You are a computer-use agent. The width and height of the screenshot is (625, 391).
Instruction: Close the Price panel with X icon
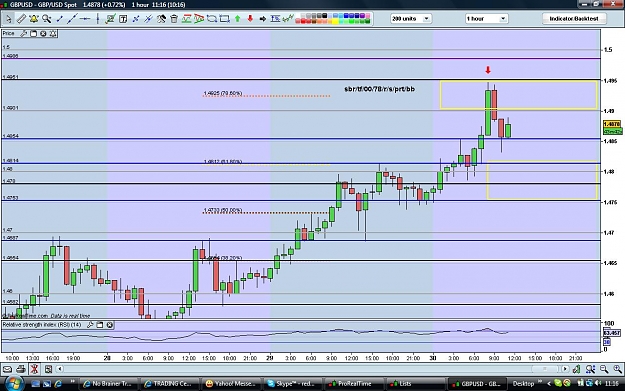click(43, 33)
